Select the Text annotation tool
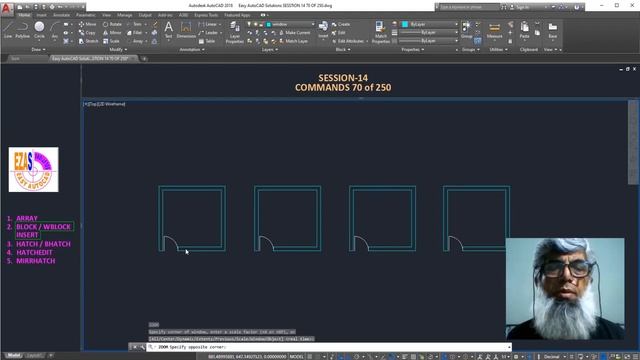The width and height of the screenshot is (640, 360). pyautogui.click(x=168, y=30)
